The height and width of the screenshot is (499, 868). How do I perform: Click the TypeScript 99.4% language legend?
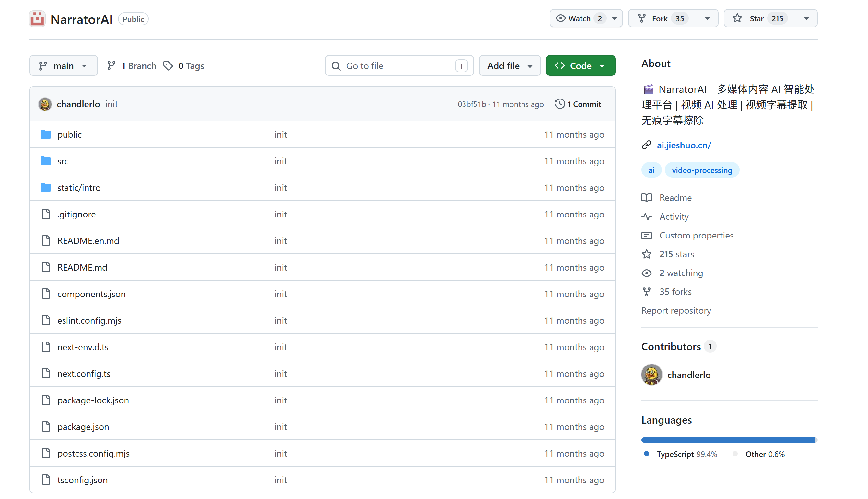(680, 454)
